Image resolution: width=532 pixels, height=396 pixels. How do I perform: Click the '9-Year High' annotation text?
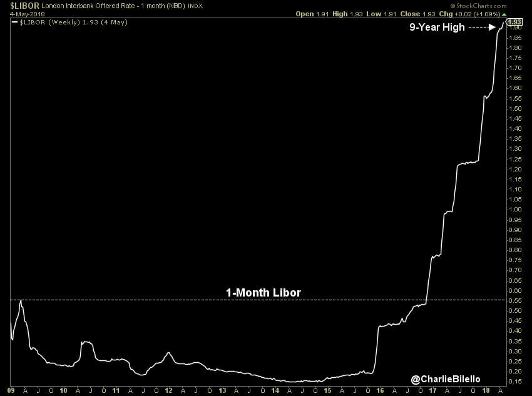(x=437, y=27)
